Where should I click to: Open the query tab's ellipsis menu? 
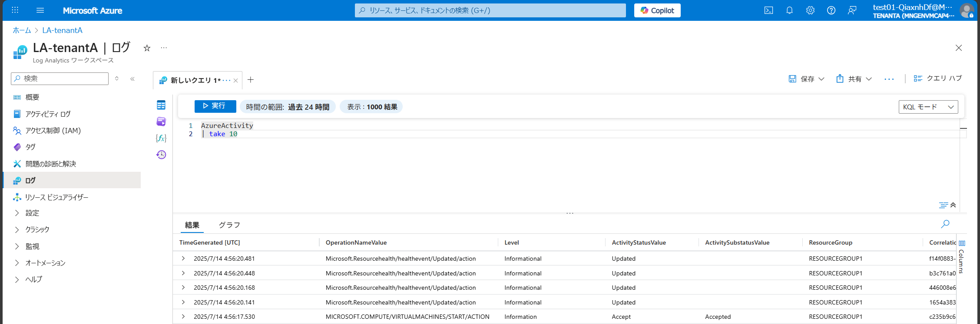(x=226, y=80)
